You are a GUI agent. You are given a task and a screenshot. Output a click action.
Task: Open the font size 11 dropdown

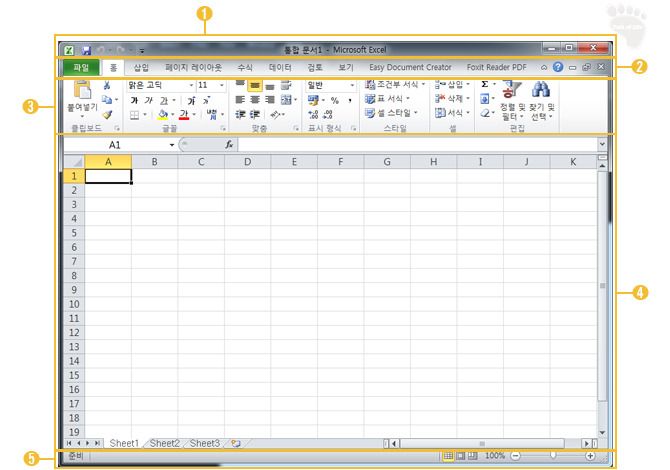click(x=222, y=85)
